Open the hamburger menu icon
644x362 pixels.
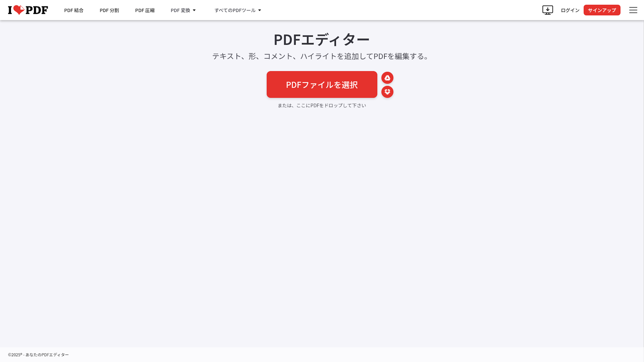click(x=633, y=10)
